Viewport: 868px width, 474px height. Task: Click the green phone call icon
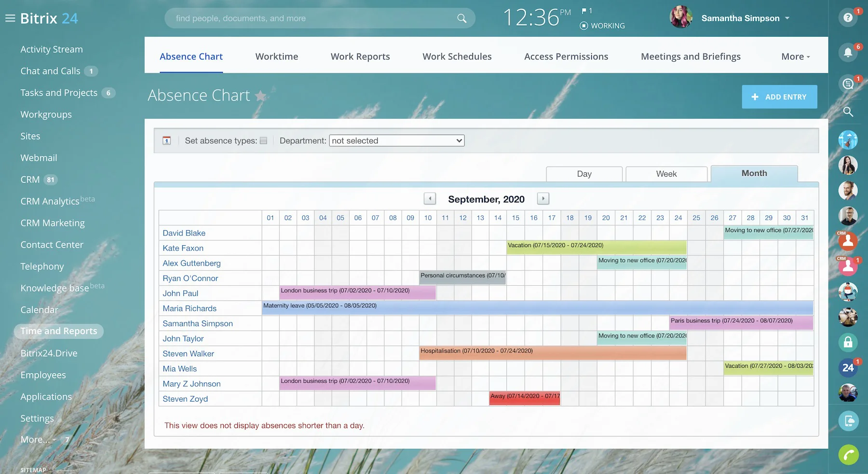848,455
